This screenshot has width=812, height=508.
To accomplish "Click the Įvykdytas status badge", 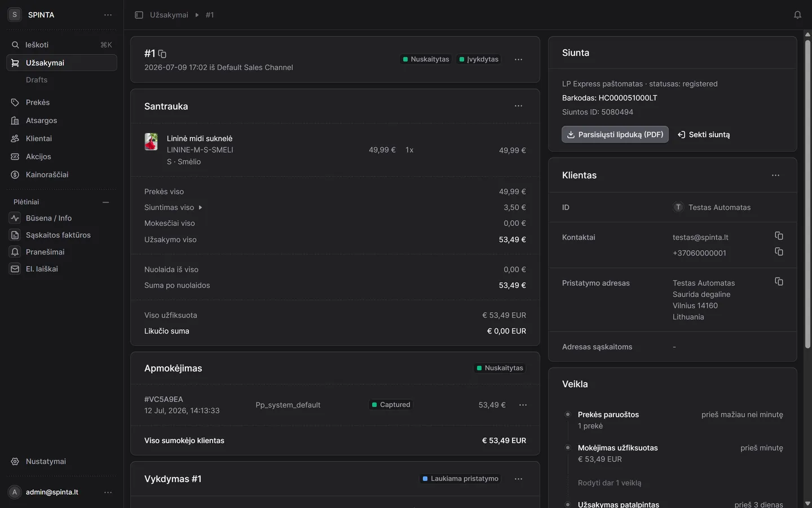I will (x=479, y=59).
